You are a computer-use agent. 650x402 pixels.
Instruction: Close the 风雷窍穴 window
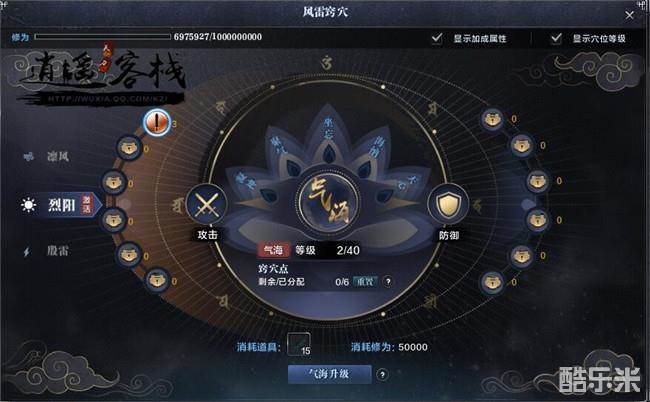(629, 15)
